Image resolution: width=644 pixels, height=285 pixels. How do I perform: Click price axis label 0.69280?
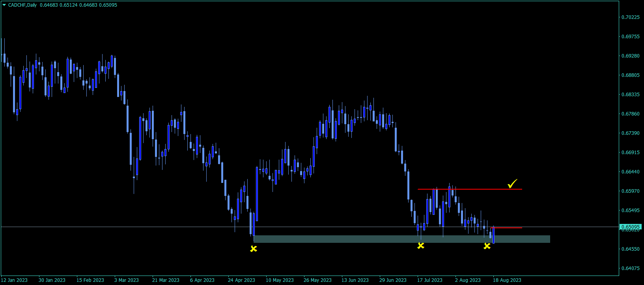point(631,56)
